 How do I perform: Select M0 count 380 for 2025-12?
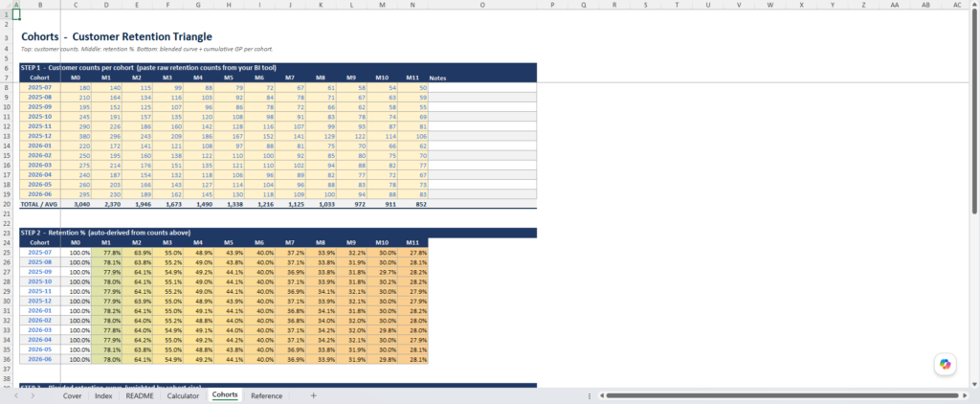77,136
